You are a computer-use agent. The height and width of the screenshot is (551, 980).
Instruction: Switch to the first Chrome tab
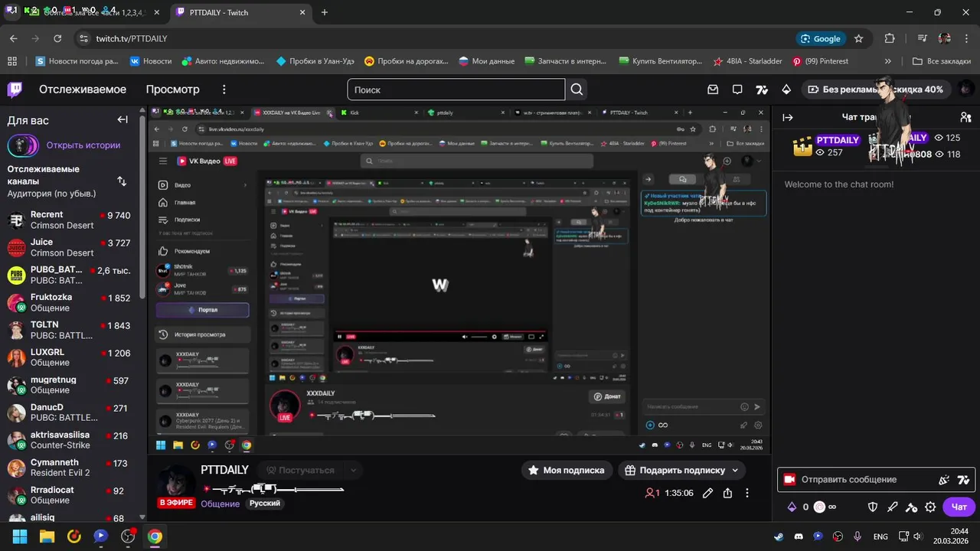coord(93,12)
